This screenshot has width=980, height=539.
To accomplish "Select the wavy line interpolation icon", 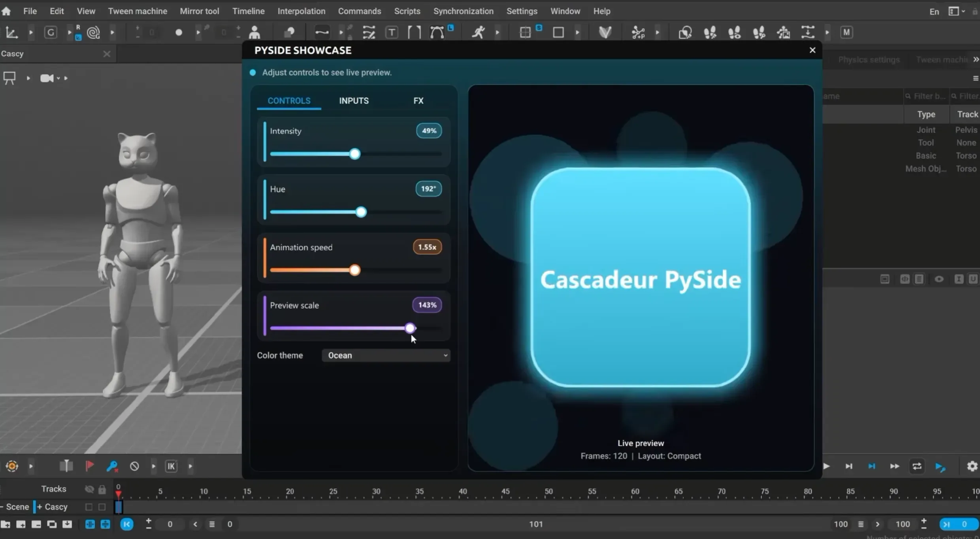I will [322, 32].
